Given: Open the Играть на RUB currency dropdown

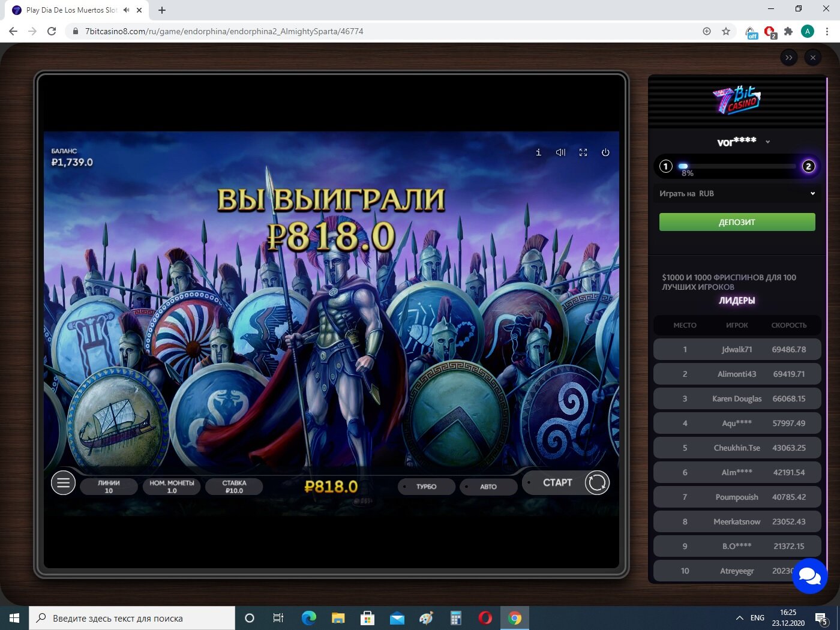Looking at the screenshot, I should (737, 193).
